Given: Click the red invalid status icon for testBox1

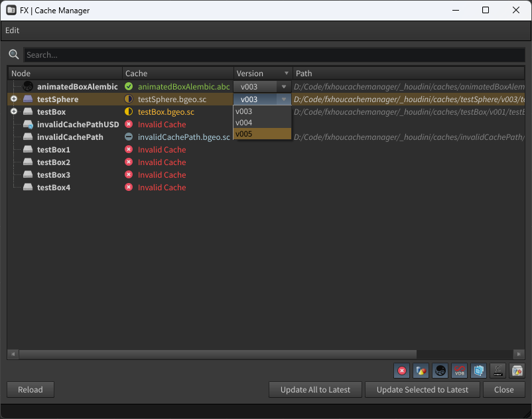Looking at the screenshot, I should (x=129, y=150).
